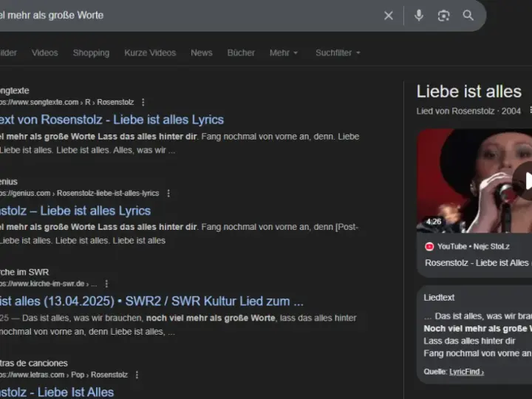The width and height of the screenshot is (532, 399).
Task: Click the genius.com breadcrumb URL
Action: coord(79,193)
